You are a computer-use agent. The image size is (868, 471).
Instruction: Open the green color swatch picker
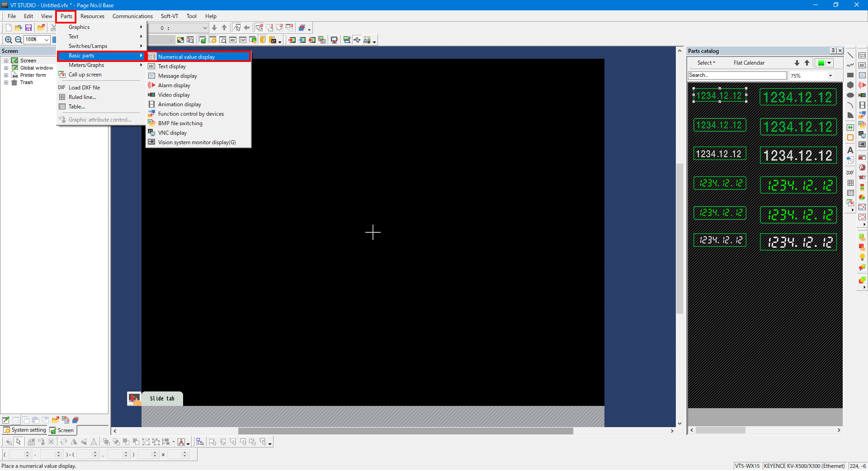click(825, 63)
